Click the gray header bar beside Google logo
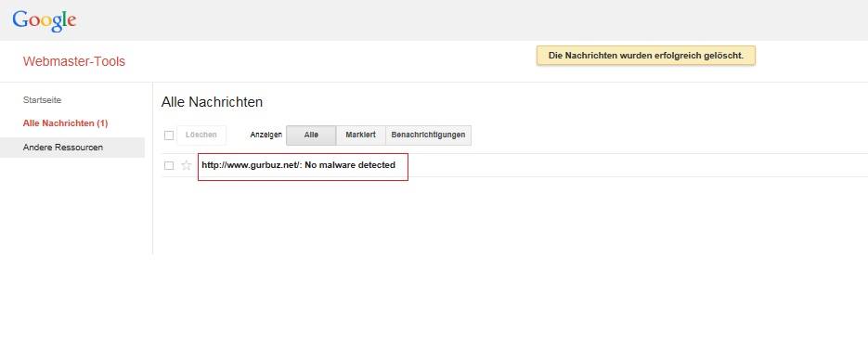868x348 pixels. coord(471,19)
